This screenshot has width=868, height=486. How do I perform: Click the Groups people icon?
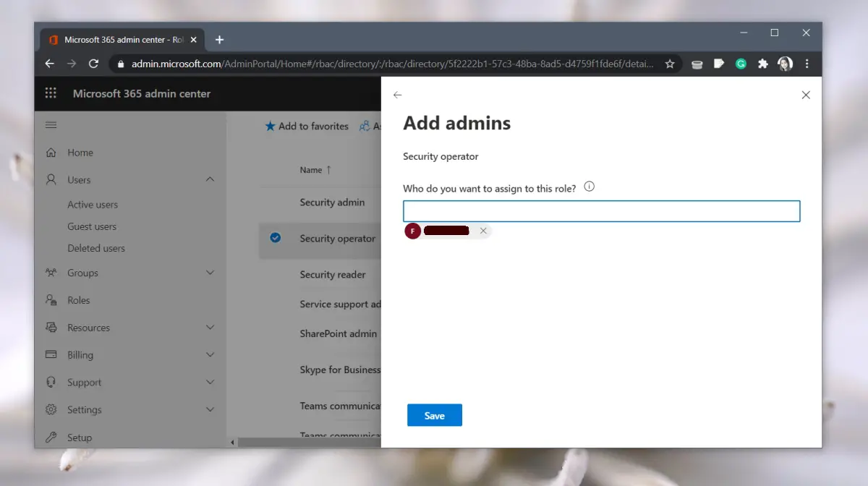pyautogui.click(x=51, y=273)
